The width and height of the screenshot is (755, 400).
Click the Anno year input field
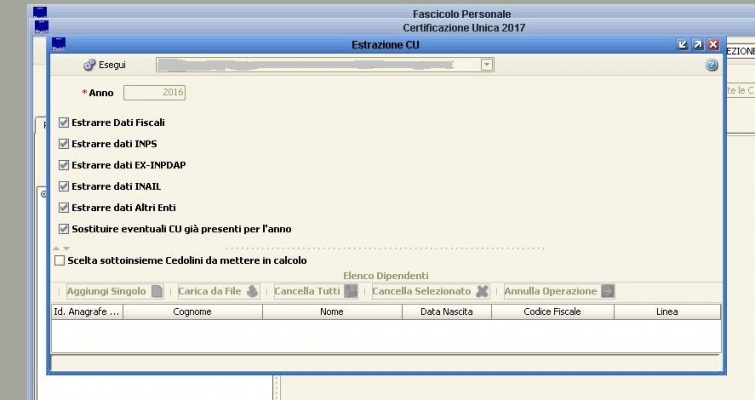[154, 92]
